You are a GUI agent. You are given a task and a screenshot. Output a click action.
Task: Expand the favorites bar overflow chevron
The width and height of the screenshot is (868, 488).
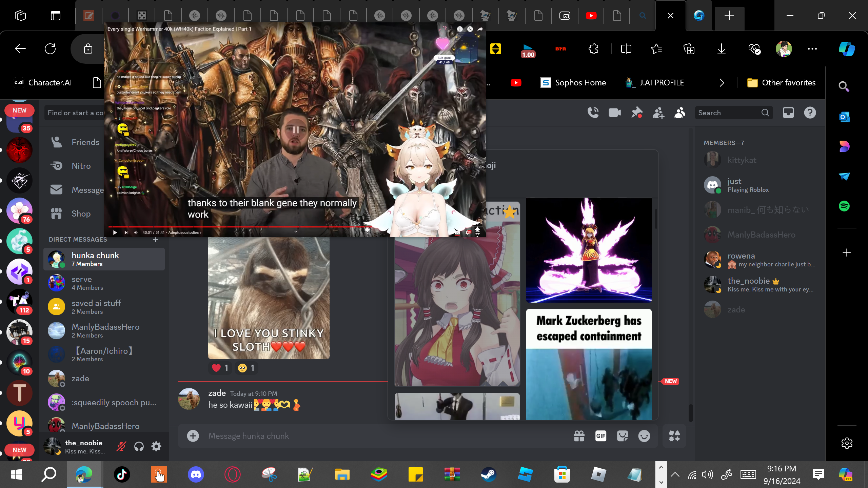[x=722, y=83]
